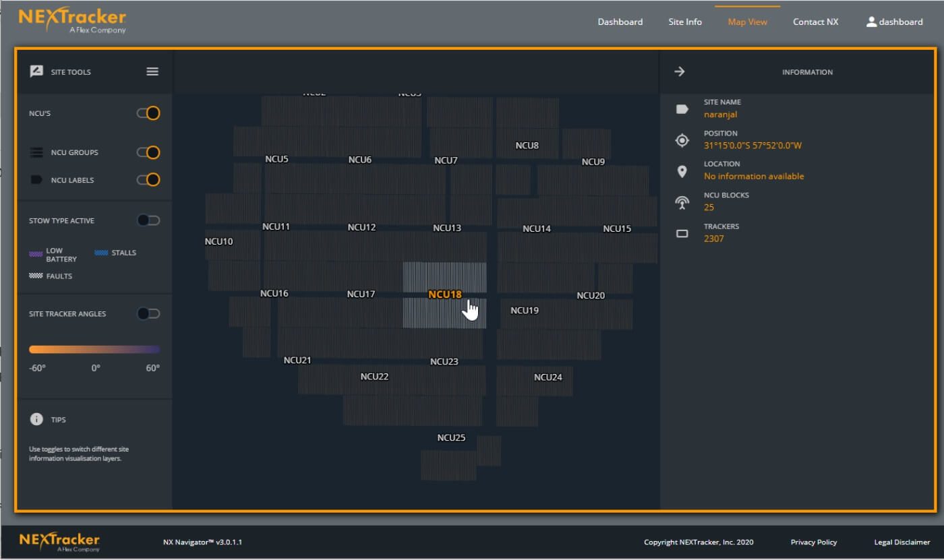Select the NCU23 block label
Viewport: 944px width, 560px height.
click(x=444, y=361)
